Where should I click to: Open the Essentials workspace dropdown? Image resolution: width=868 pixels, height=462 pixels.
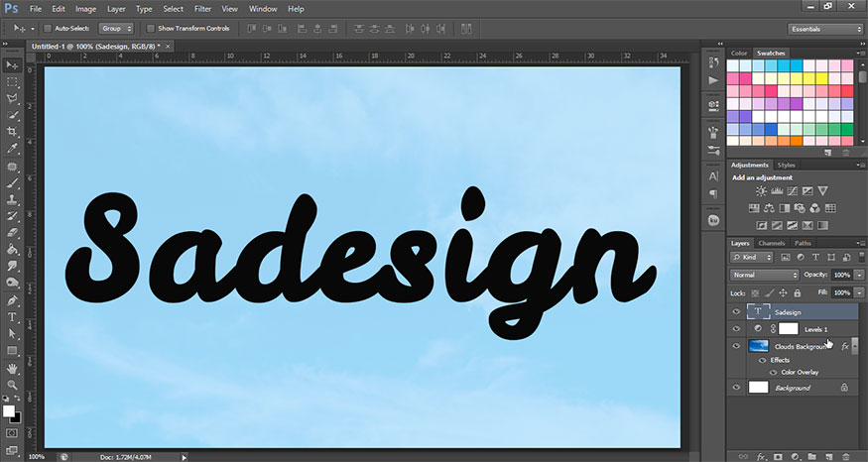tap(825, 29)
